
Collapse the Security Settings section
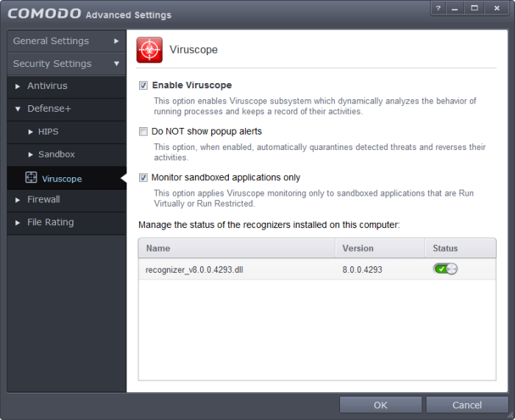[x=66, y=64]
